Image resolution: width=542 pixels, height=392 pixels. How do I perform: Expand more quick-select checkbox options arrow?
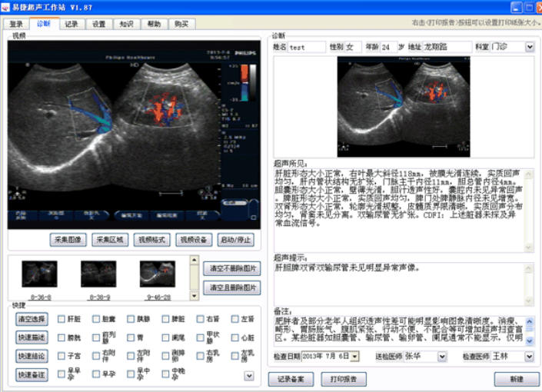249,376
